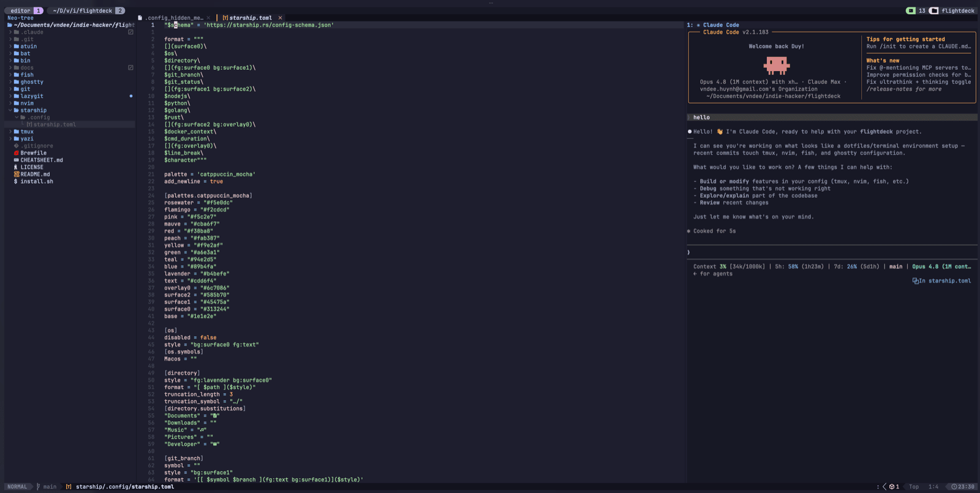
Task: Click the diagnostics icon showing 1 in status line
Action: click(892, 487)
